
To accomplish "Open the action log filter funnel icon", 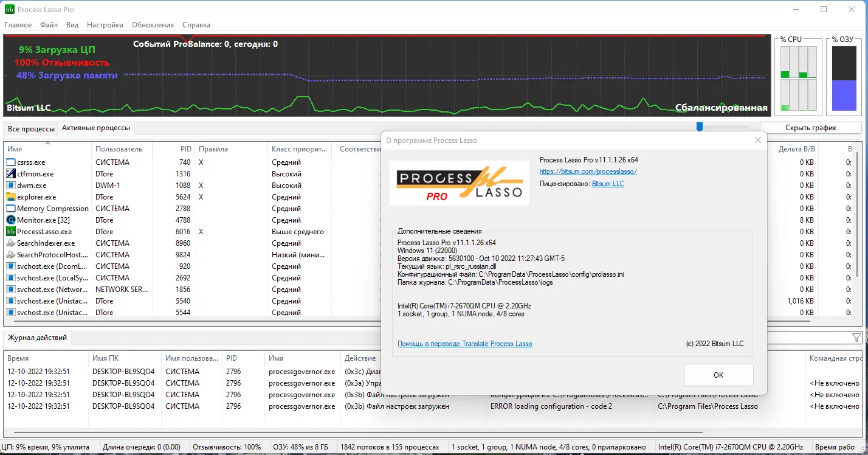I will 856,338.
